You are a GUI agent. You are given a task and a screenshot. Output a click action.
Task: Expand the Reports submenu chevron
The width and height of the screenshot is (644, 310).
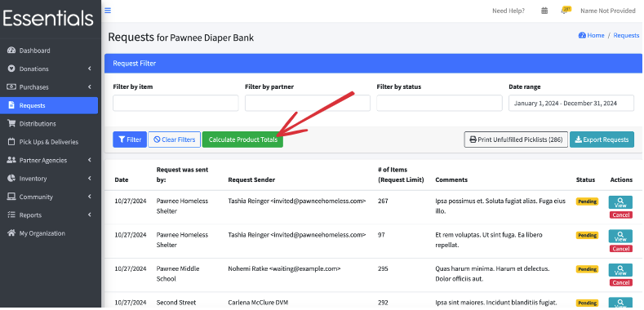(x=90, y=215)
